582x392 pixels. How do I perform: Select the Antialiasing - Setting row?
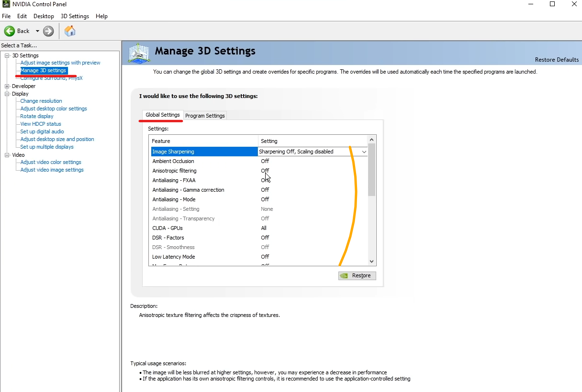[258, 209]
